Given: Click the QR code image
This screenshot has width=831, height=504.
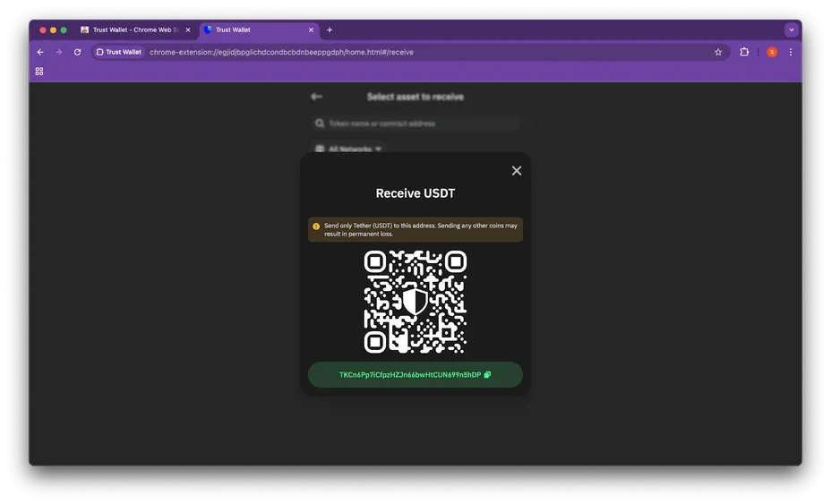Looking at the screenshot, I should 415,302.
